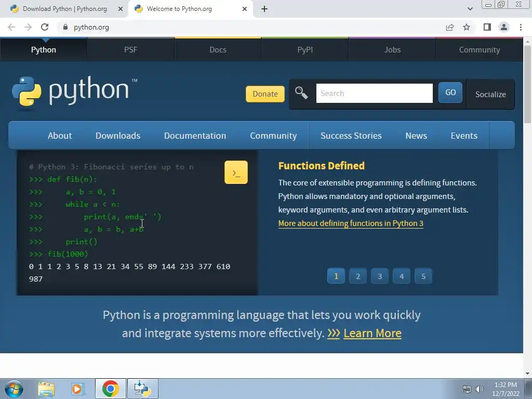
Task: Click the magnifying glass search icon
Action: coord(301,92)
